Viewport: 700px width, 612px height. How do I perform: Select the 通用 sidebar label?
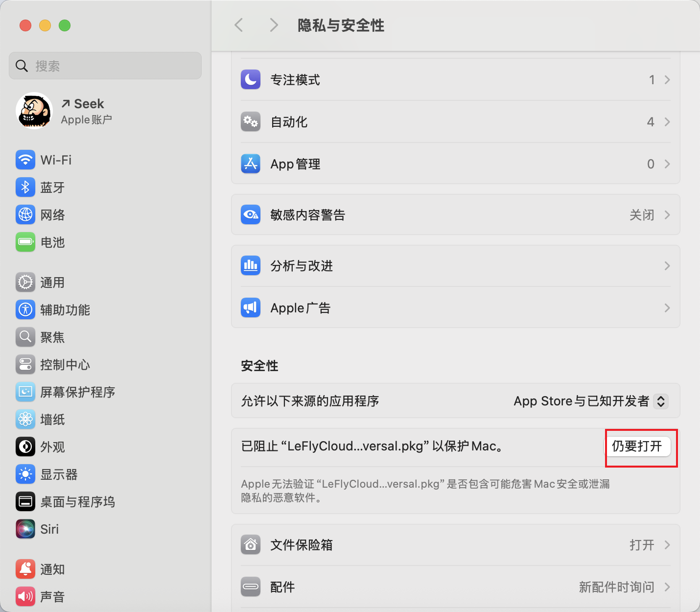(52, 282)
